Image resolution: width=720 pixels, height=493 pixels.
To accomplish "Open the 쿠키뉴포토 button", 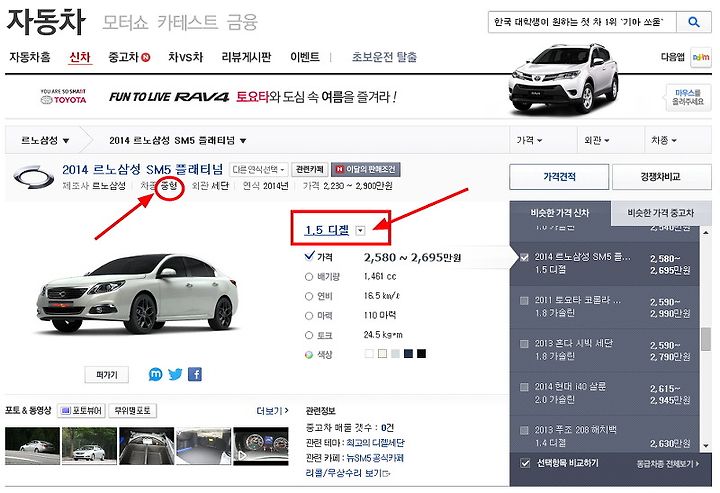I will click(x=132, y=410).
